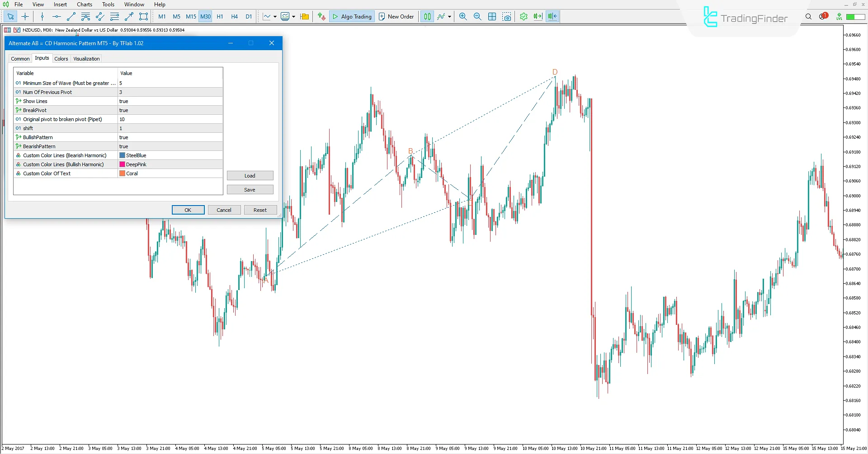Switch timeframe to H1

[x=220, y=16]
